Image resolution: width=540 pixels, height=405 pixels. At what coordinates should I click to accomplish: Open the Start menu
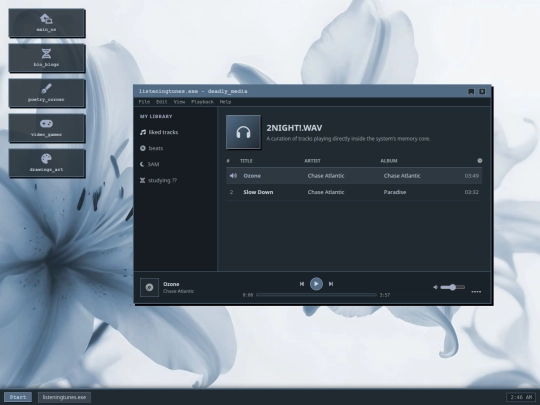18,397
